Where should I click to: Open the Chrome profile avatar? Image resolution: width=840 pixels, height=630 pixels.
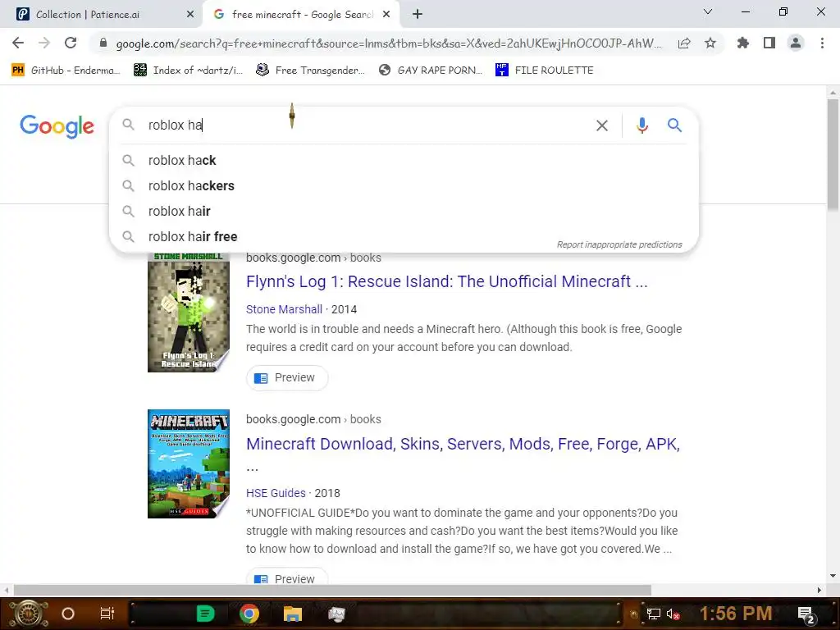pyautogui.click(x=796, y=43)
